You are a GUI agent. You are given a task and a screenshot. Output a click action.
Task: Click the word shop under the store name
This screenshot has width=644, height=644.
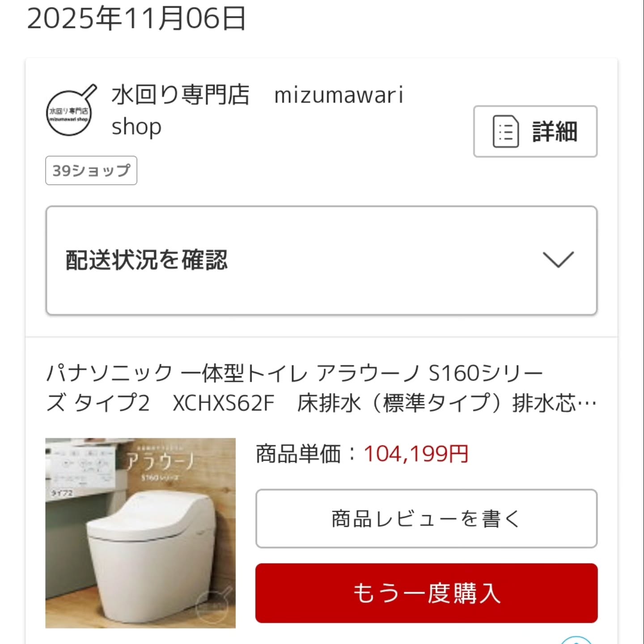[x=136, y=127]
